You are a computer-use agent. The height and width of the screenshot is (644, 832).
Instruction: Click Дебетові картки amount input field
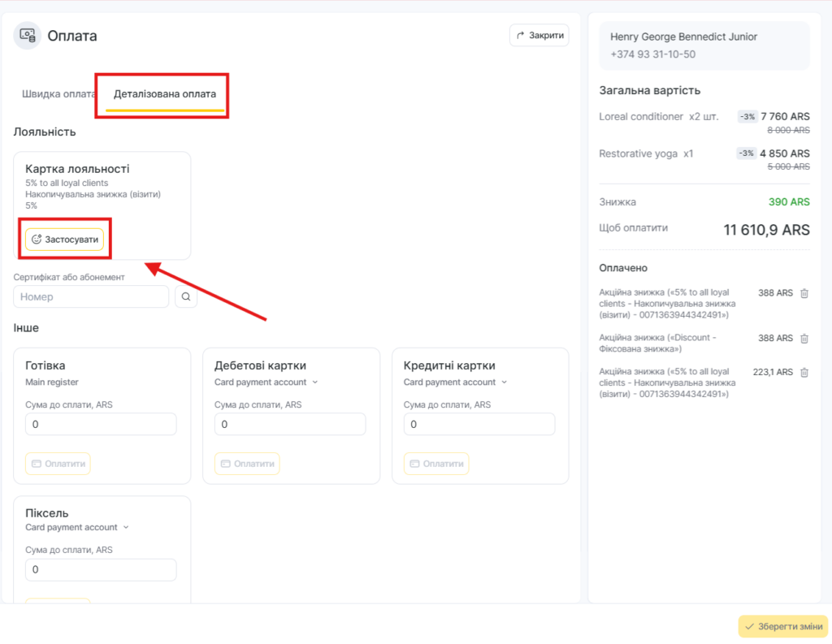coord(290,425)
